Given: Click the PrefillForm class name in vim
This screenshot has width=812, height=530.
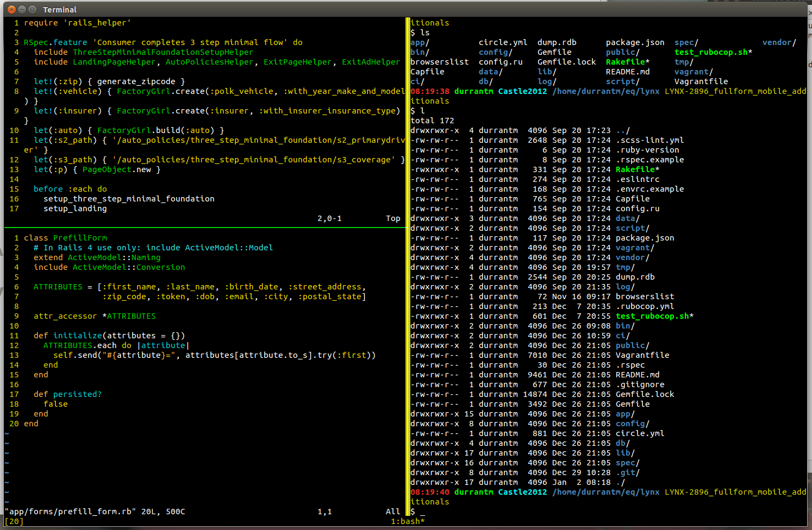Looking at the screenshot, I should point(79,237).
